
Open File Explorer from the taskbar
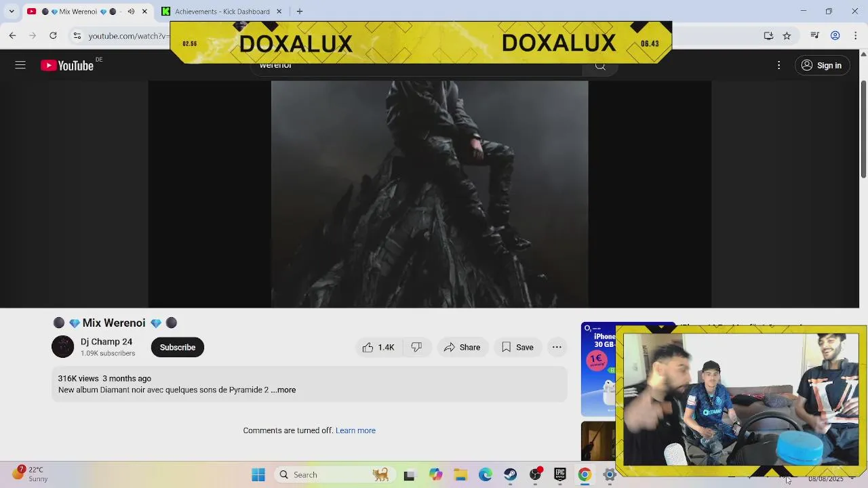(x=460, y=475)
